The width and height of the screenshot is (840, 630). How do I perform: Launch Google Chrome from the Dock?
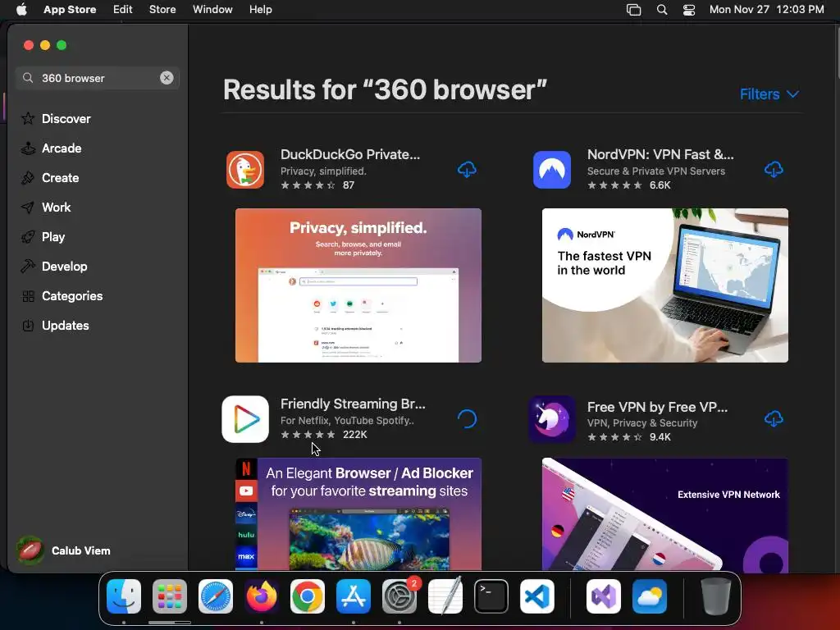pyautogui.click(x=308, y=596)
